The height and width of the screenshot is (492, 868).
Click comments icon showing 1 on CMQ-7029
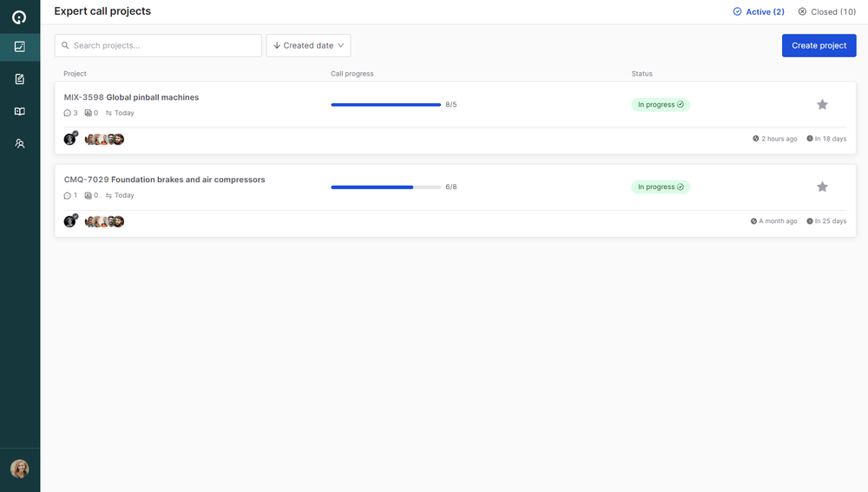[x=67, y=195]
